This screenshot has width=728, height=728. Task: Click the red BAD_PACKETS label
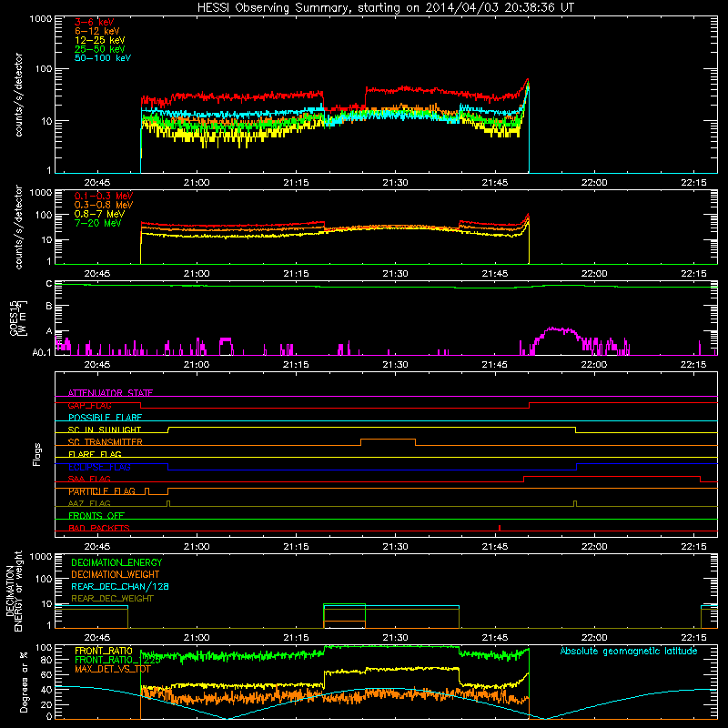pos(99,528)
